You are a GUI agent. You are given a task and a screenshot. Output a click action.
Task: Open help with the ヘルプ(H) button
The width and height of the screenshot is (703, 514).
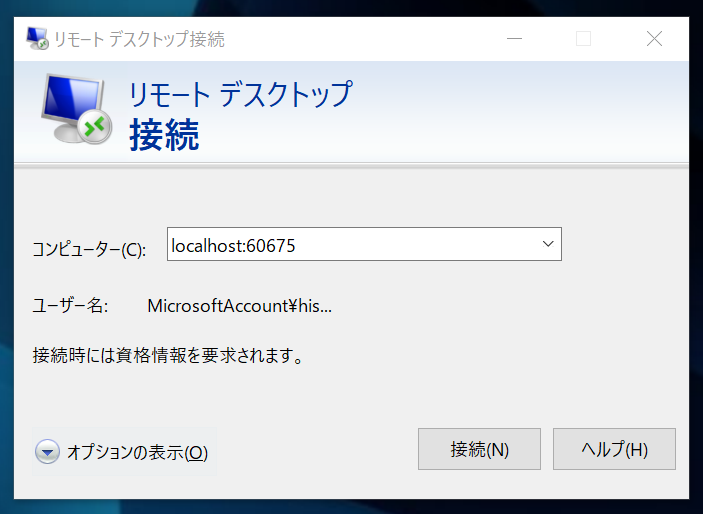[x=614, y=449]
